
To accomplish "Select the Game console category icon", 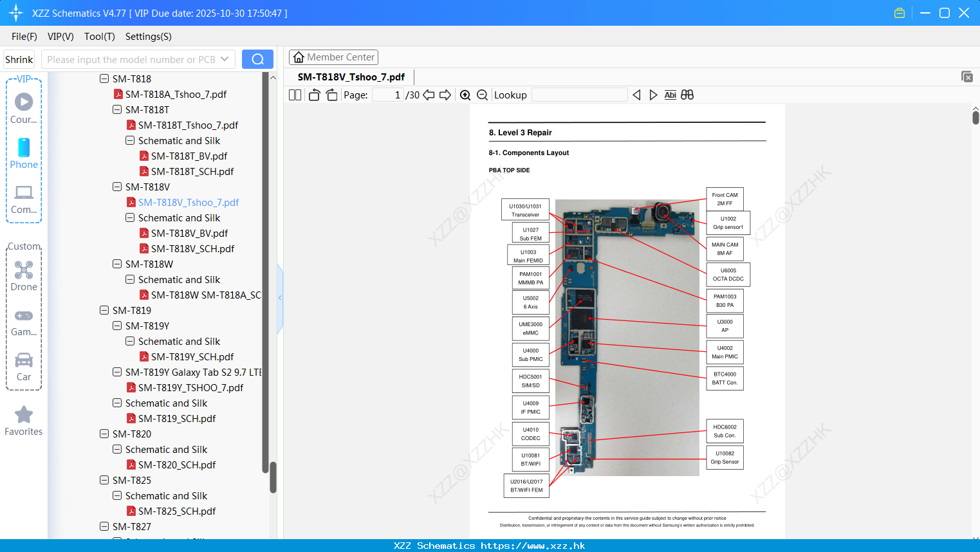I will coord(24,322).
